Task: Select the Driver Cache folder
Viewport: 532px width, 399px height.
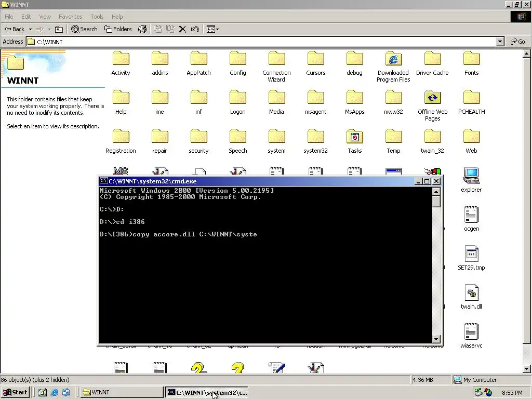Action: tap(432, 64)
